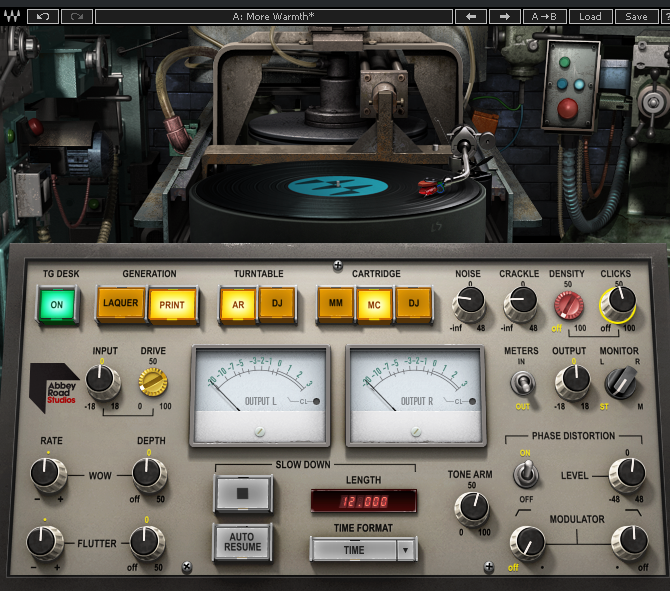Click the CRACKLE knob
The height and width of the screenshot is (591, 670).
tap(520, 304)
